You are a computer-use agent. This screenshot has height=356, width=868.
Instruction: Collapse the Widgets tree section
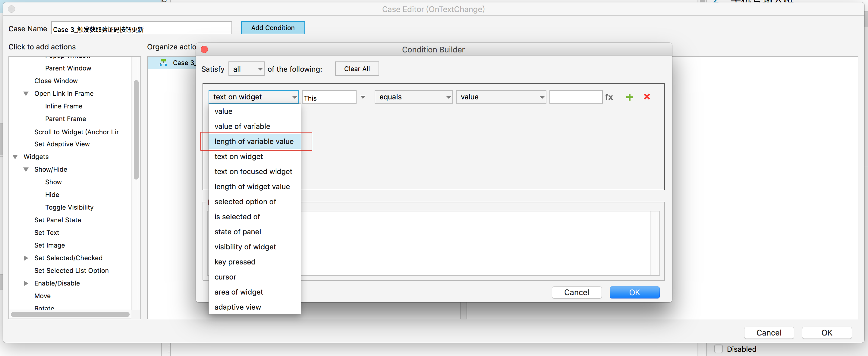15,157
